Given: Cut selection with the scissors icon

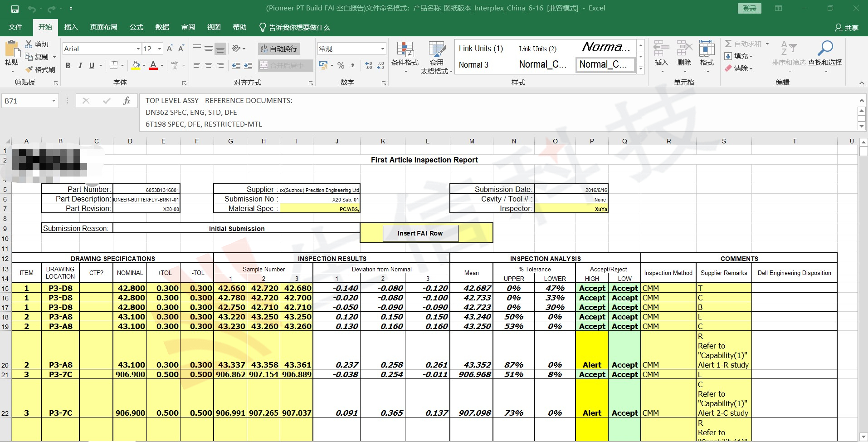Looking at the screenshot, I should tap(29, 44).
